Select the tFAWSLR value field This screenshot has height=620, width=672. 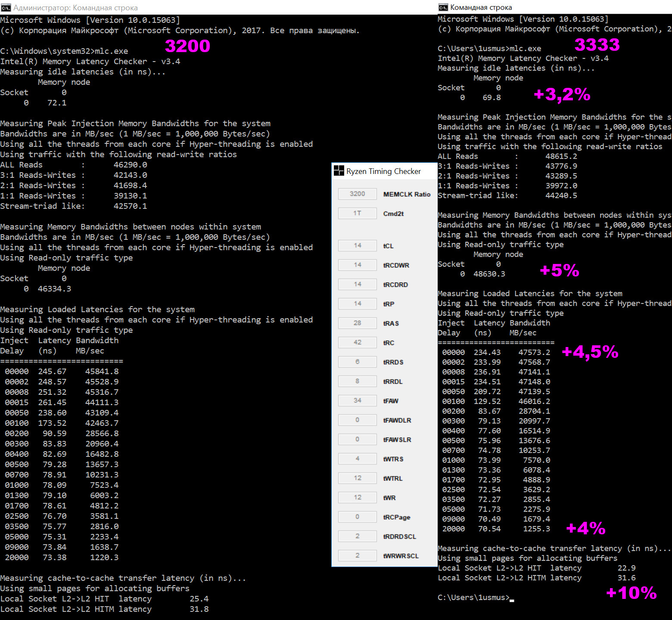pyautogui.click(x=358, y=439)
